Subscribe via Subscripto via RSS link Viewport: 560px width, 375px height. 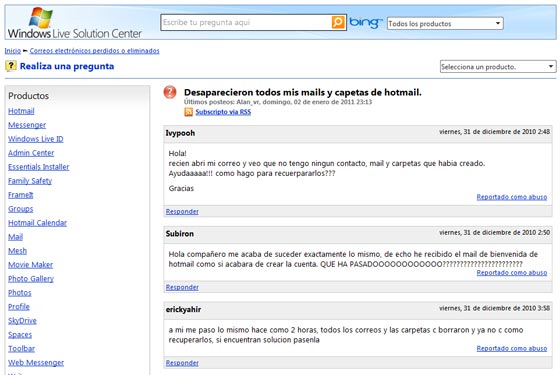(x=223, y=112)
